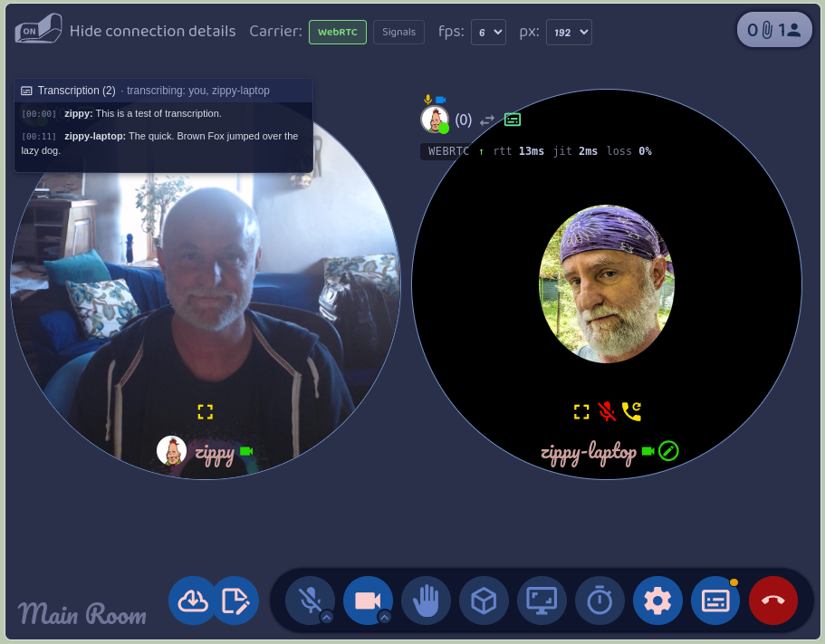Click the blue camera indicator above avatar
Viewport: 825px width, 644px height.
tap(440, 100)
